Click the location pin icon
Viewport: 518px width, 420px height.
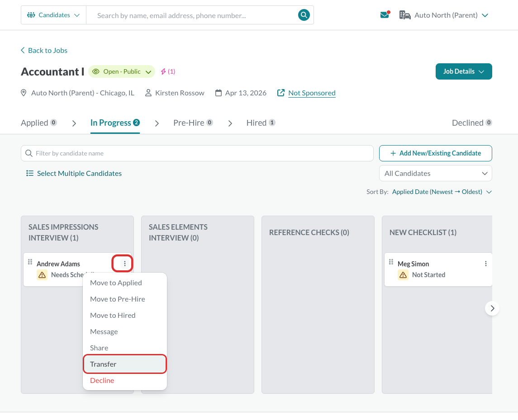click(24, 93)
